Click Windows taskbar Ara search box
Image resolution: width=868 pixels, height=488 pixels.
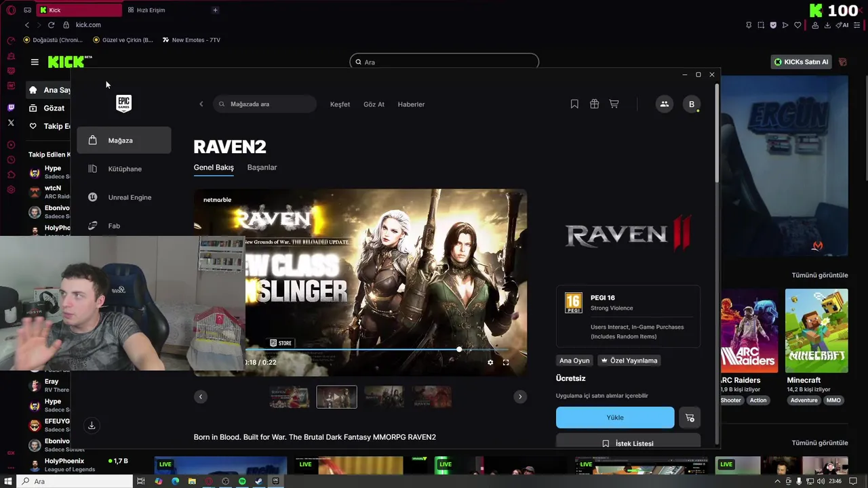pos(75,481)
